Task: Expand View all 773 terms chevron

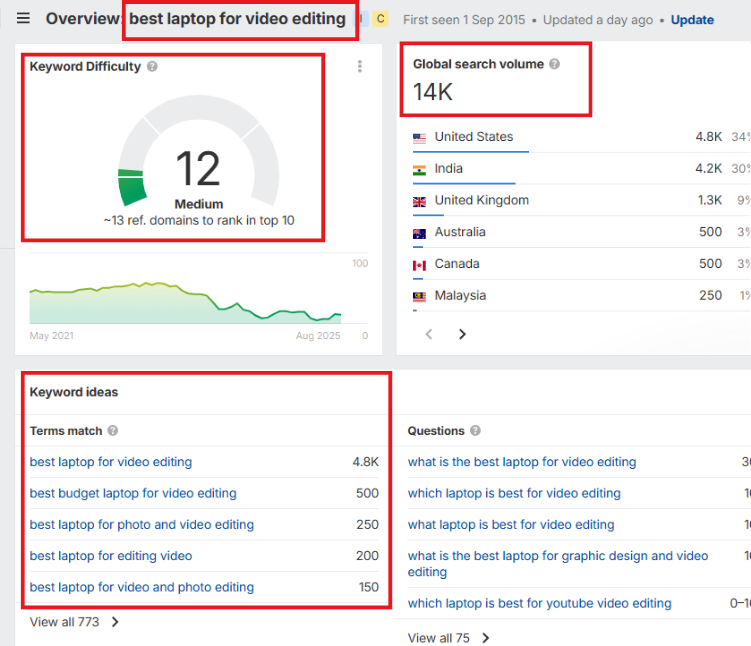Action: tap(115, 622)
